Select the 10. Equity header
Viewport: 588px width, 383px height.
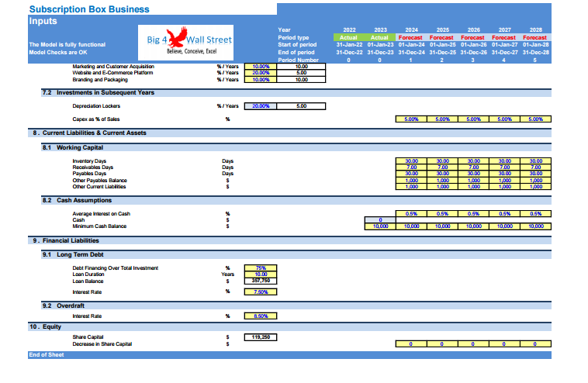pos(289,326)
